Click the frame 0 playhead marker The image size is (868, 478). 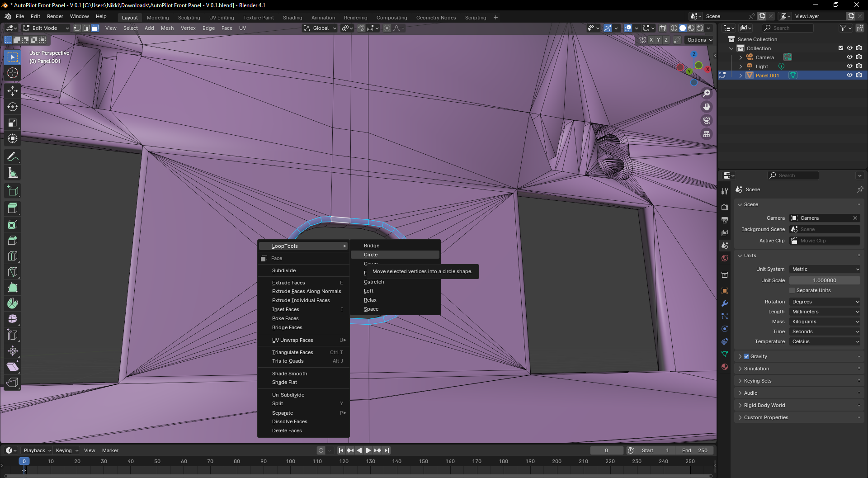(24, 461)
